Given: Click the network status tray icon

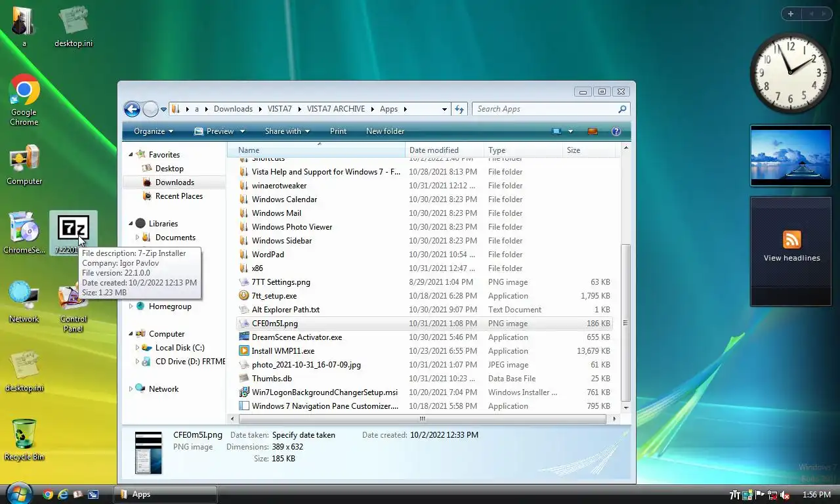Looking at the screenshot, I should [772, 495].
